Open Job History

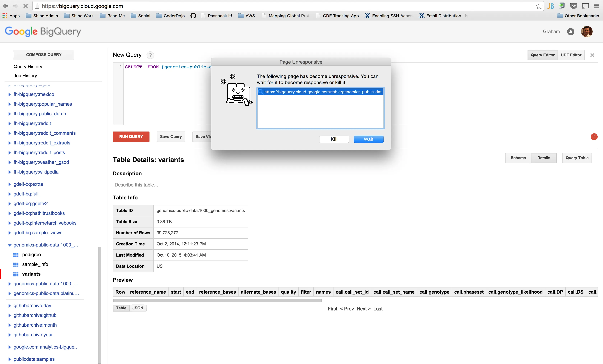(25, 76)
